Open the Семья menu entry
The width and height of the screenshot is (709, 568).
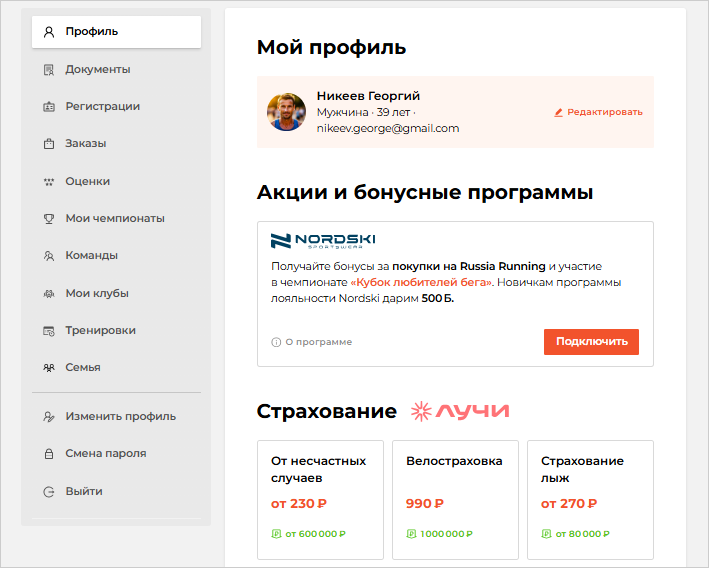coord(83,368)
